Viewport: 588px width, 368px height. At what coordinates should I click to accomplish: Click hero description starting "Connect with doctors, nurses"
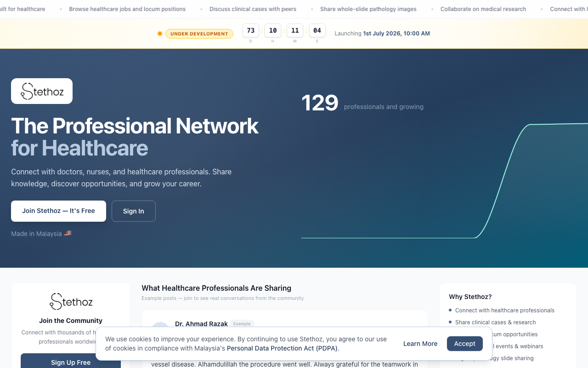(x=121, y=178)
